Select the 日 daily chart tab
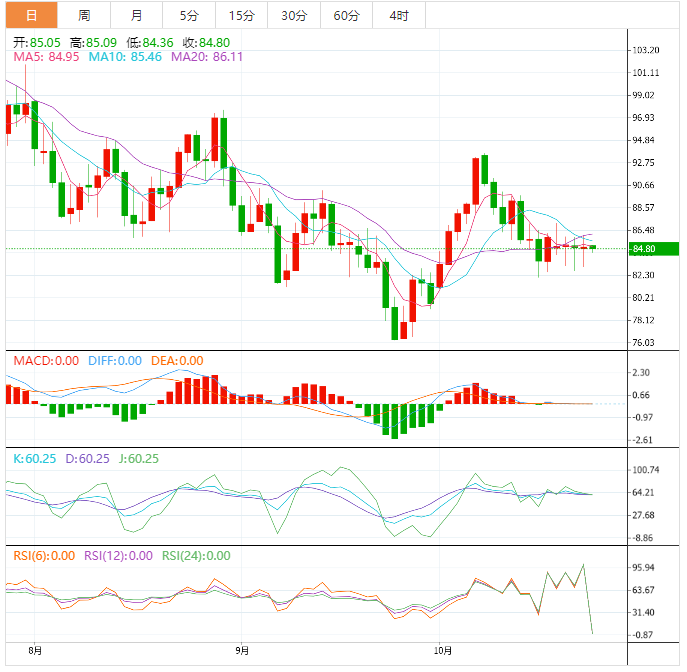 (32, 15)
